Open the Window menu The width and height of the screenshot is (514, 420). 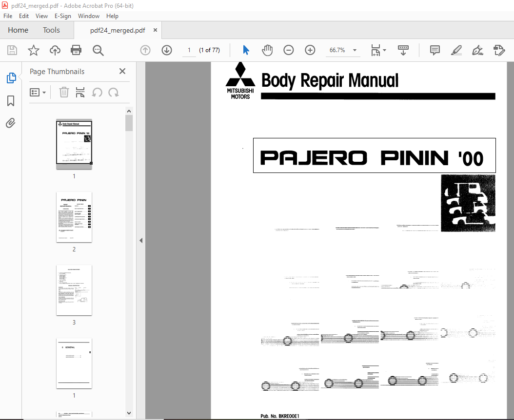(x=88, y=16)
